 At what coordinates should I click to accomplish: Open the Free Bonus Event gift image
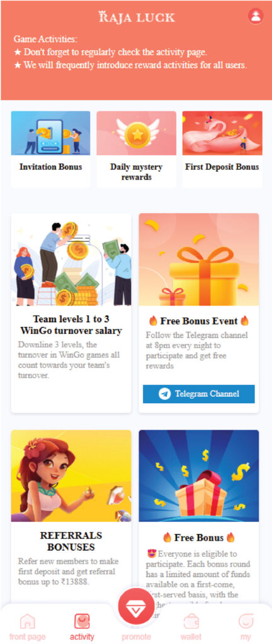coord(199,259)
